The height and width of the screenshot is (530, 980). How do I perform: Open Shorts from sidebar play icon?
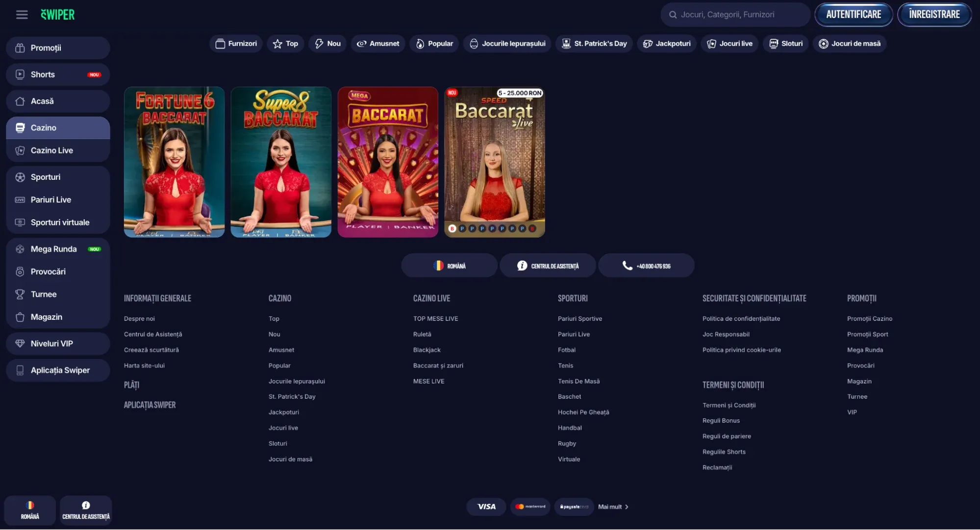(x=20, y=74)
